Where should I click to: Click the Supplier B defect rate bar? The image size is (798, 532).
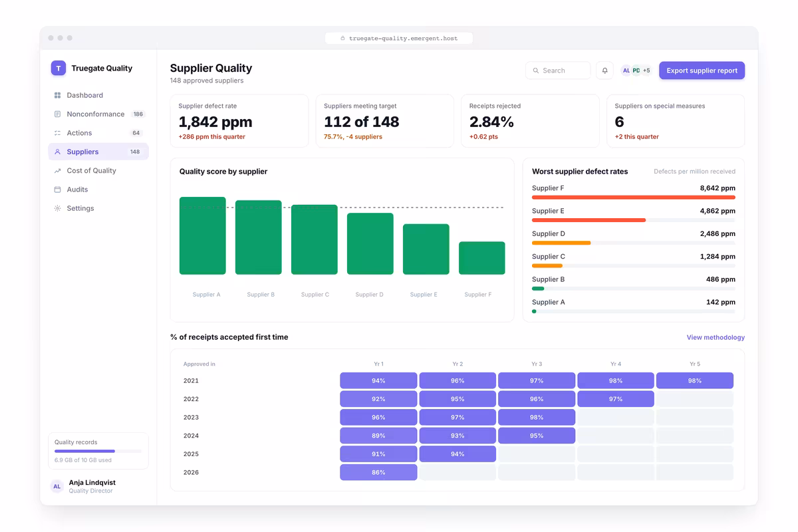(x=538, y=289)
